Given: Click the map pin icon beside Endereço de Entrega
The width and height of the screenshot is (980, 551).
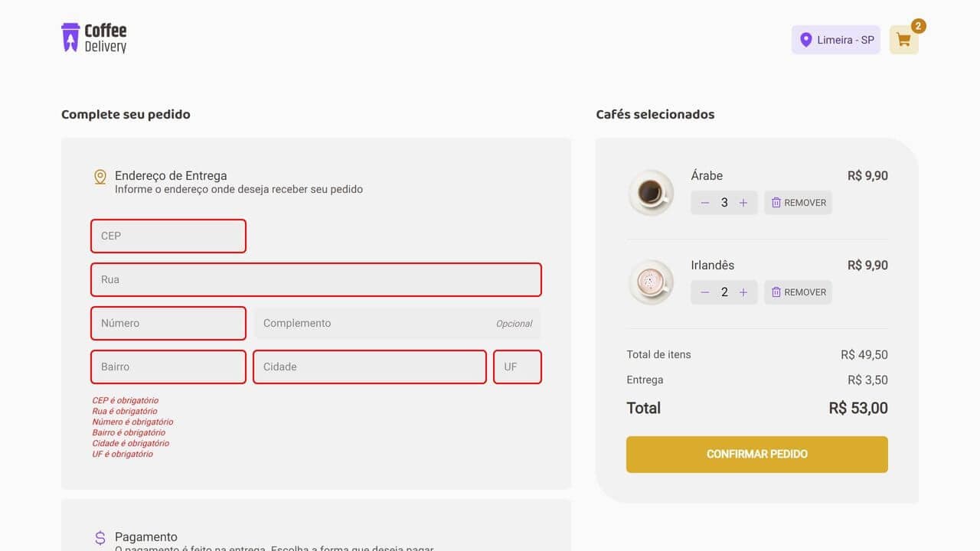Looking at the screenshot, I should pyautogui.click(x=100, y=176).
